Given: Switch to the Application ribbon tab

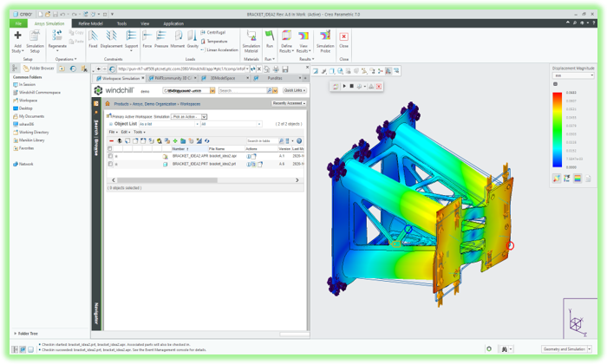Looking at the screenshot, I should (173, 23).
